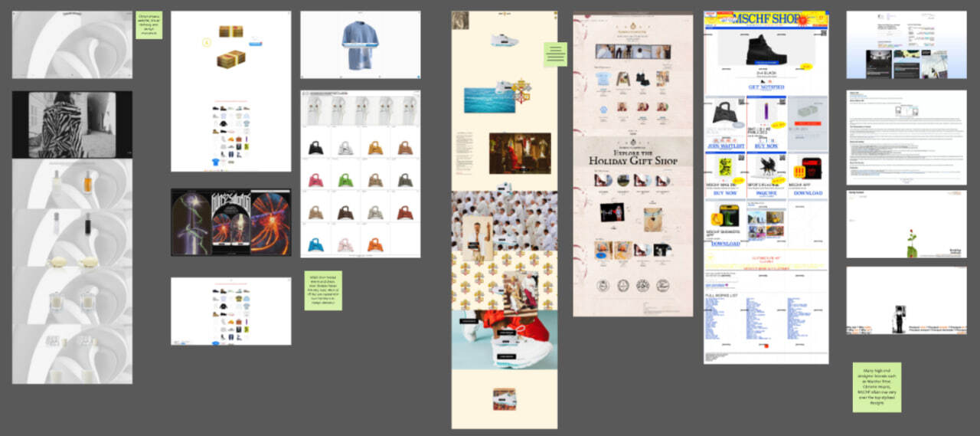The width and height of the screenshot is (980, 436).
Task: Select the black boot product image
Action: pos(766,51)
